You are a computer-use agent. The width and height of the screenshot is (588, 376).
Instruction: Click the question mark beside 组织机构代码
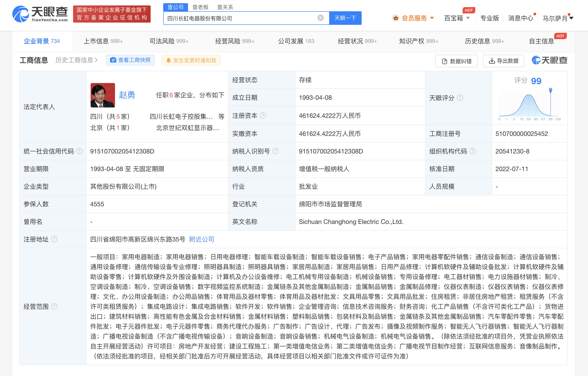click(473, 151)
